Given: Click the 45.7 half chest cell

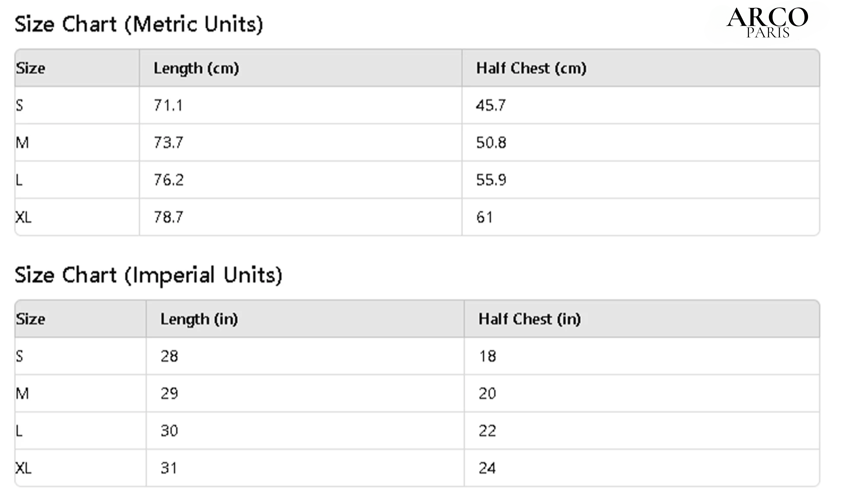Looking at the screenshot, I should click(x=491, y=105).
